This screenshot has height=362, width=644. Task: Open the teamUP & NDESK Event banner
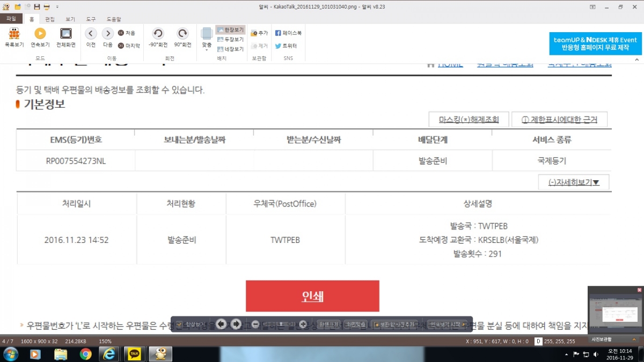(x=596, y=43)
